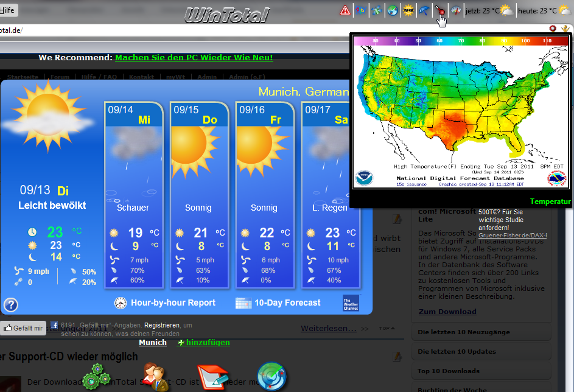Viewport: 574px width, 392px height.
Task: Click the colorful map toolbar icon
Action: (361, 10)
